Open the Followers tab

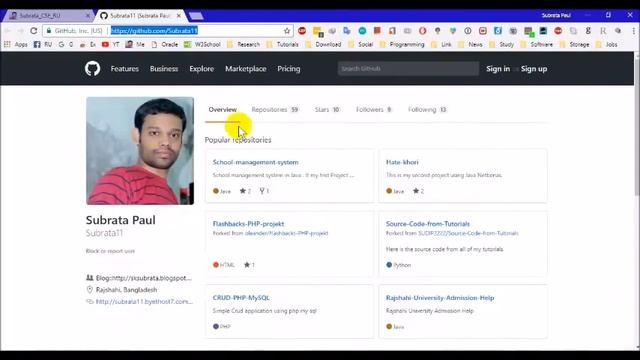coord(374,109)
